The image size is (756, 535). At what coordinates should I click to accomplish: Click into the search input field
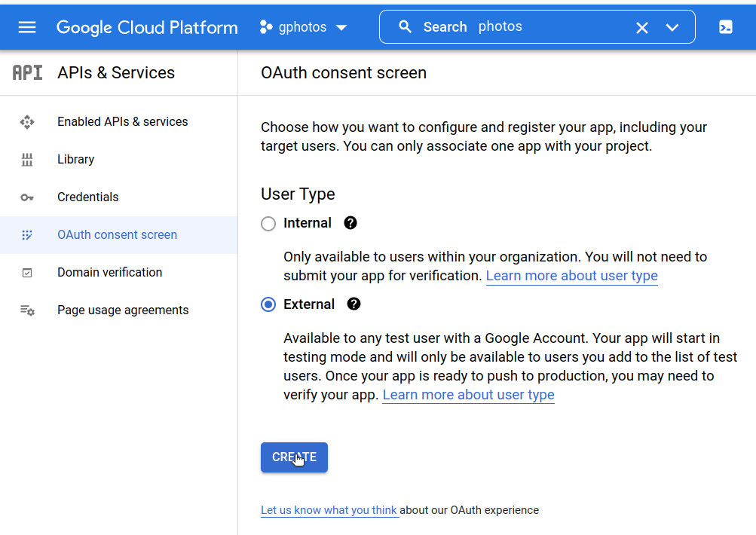tap(550, 27)
